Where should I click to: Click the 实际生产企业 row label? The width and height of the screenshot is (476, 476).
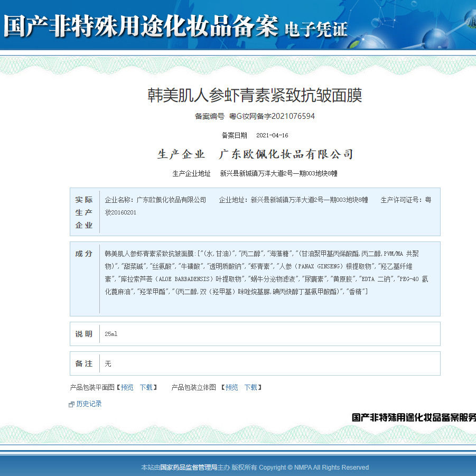click(84, 212)
